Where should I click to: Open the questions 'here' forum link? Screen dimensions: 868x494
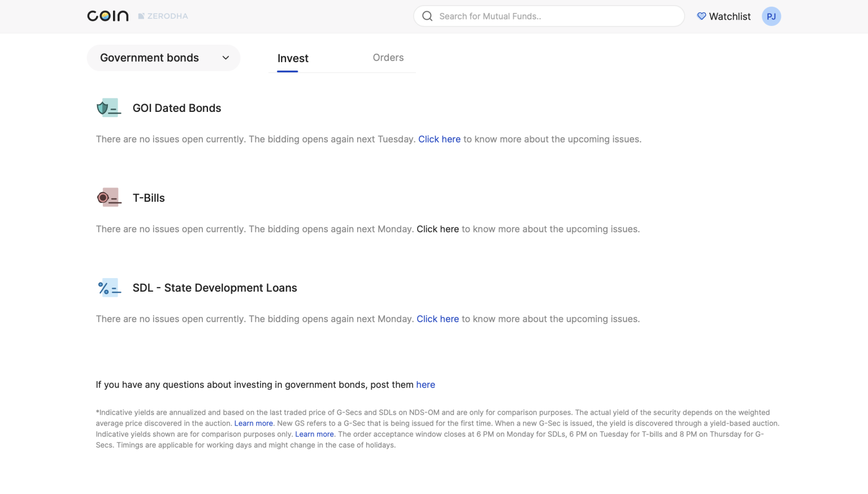click(426, 384)
